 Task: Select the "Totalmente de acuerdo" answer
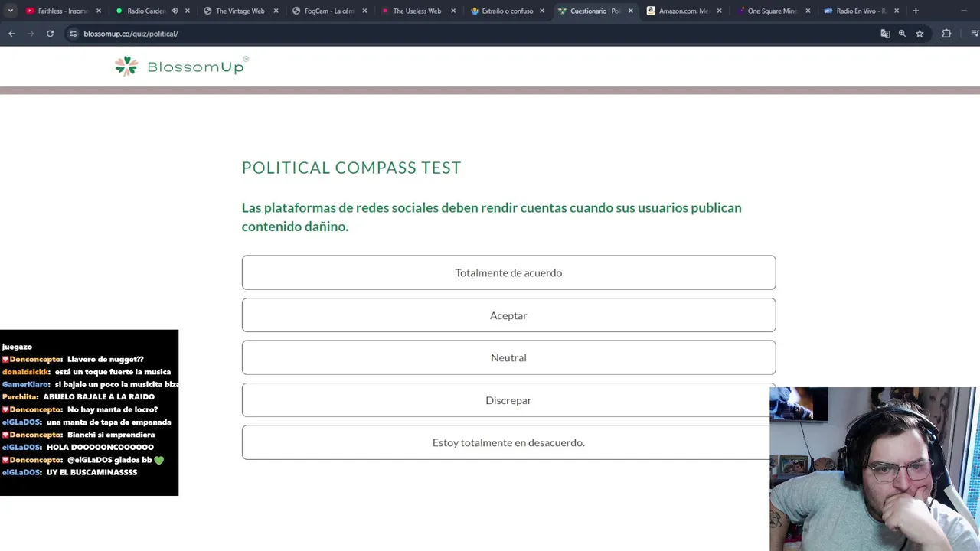[x=508, y=272]
